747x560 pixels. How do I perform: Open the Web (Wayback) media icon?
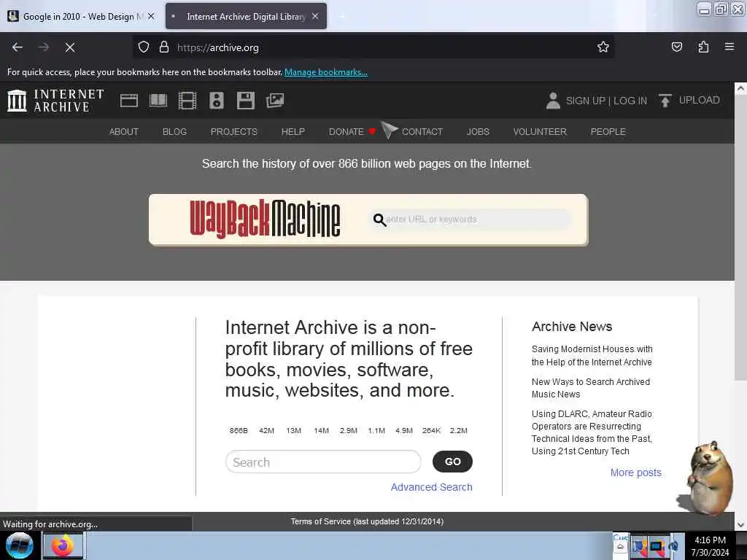pyautogui.click(x=128, y=101)
